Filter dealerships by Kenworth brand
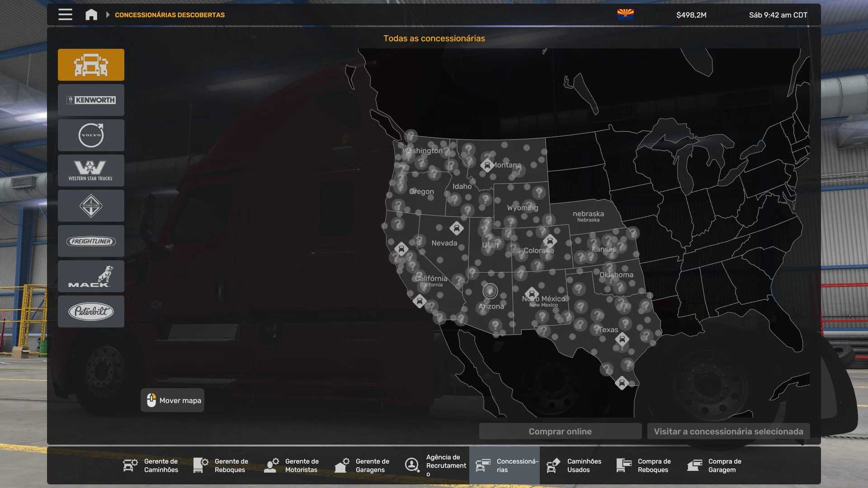The height and width of the screenshot is (488, 868). (x=91, y=100)
